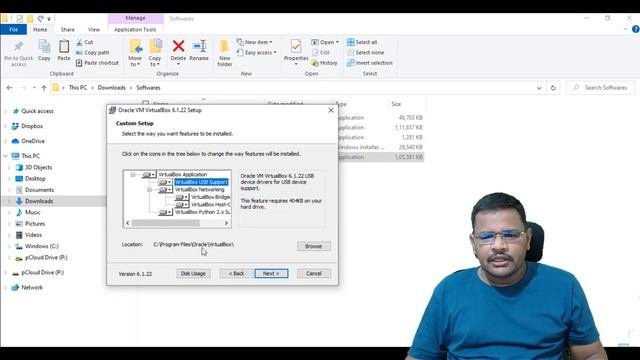Screen dimensions: 640x360
Task: Collapse This PC in navigation pane
Action: coord(6,156)
